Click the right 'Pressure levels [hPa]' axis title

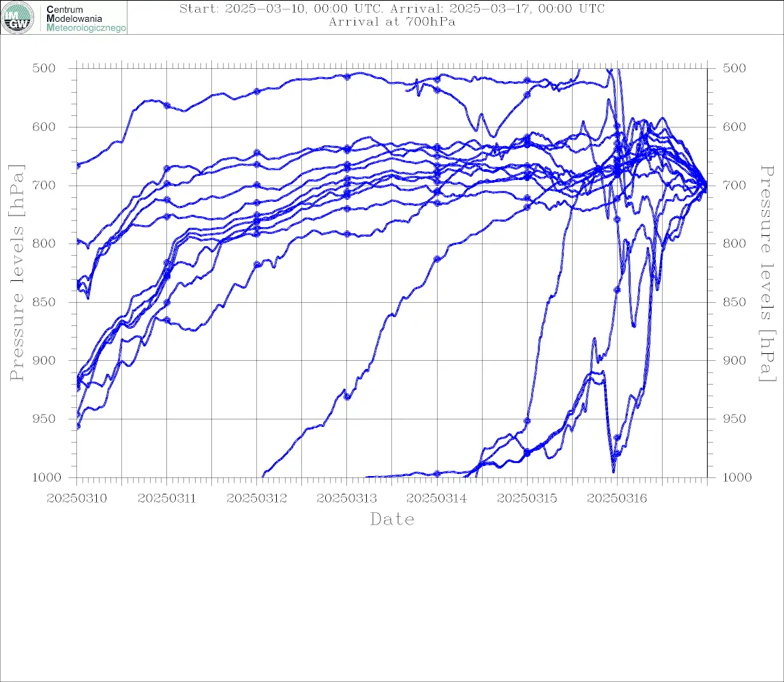pyautogui.click(x=767, y=273)
